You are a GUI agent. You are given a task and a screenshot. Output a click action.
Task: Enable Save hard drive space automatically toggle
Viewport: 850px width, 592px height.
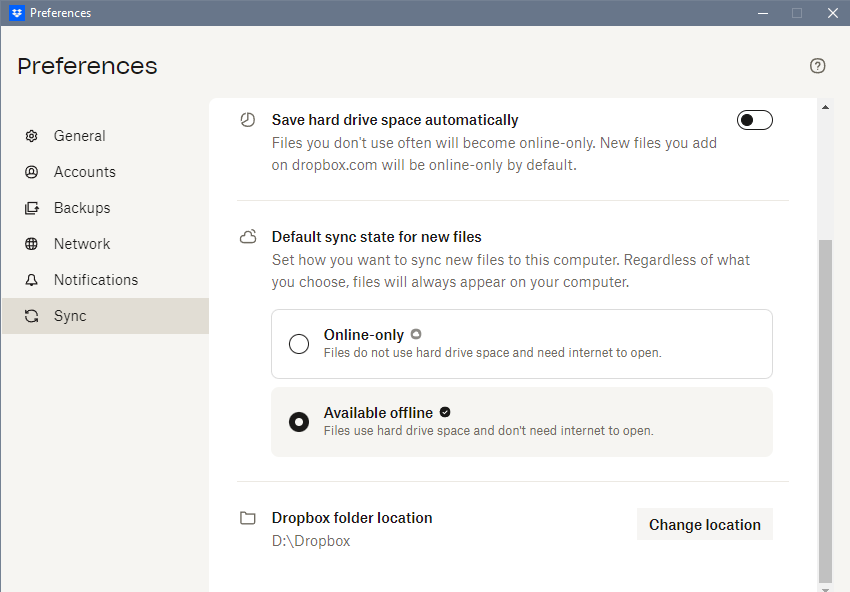point(755,120)
